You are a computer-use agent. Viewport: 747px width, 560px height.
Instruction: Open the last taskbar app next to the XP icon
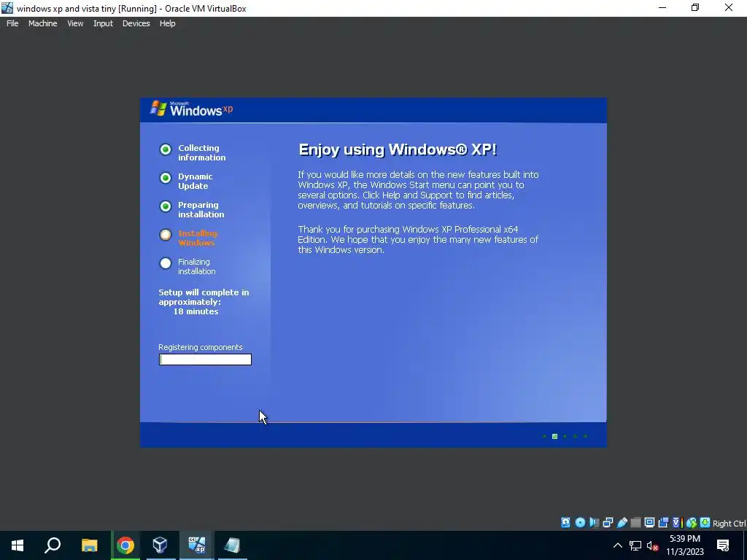[x=232, y=545]
